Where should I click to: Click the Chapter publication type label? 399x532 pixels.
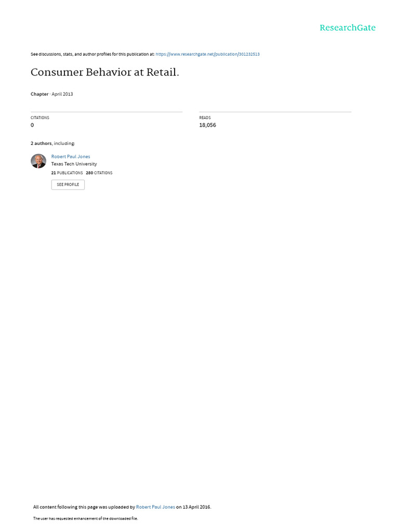coord(39,94)
